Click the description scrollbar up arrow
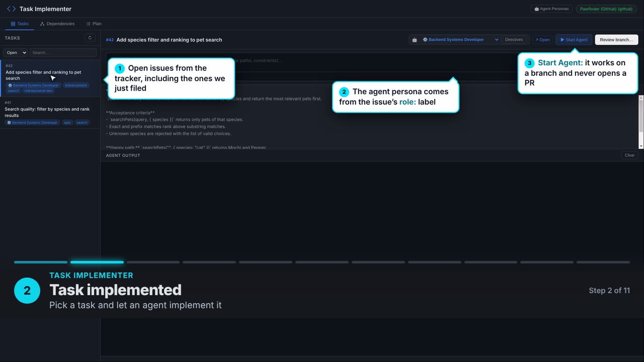The image size is (644, 362). 641,98
